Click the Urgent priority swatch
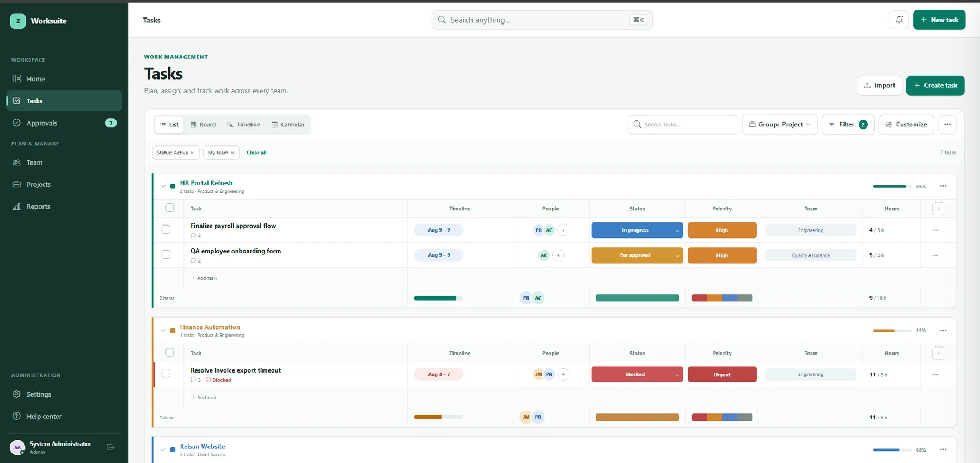Viewport: 980px width, 463px height. coord(722,374)
